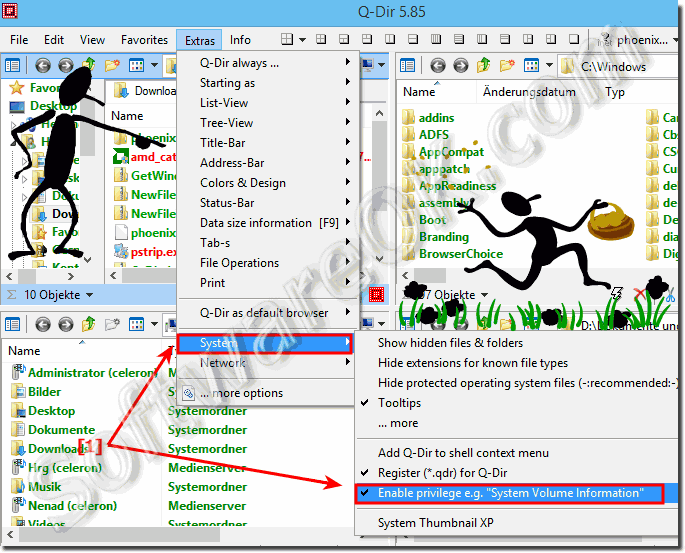Toggle tree view in top-right pane
This screenshot has height=553, width=685.
407,66
